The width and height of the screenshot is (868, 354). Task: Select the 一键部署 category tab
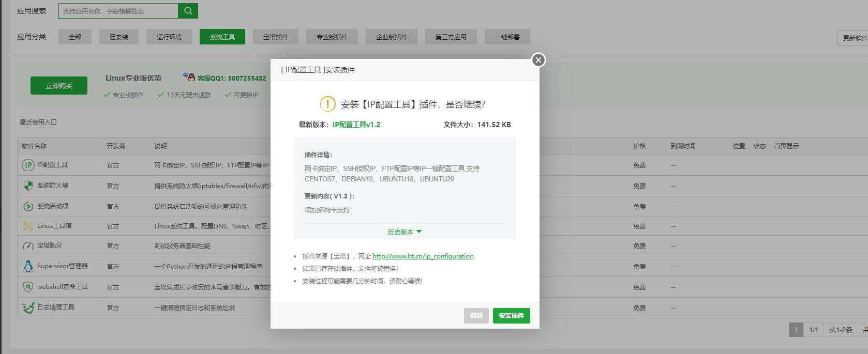507,37
